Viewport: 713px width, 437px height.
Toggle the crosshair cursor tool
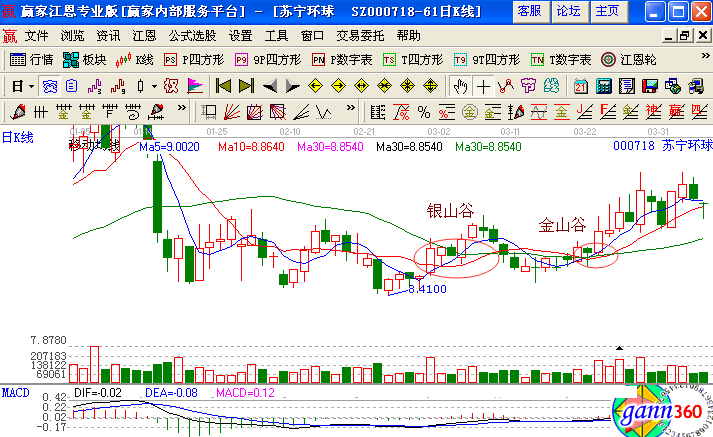(x=481, y=85)
